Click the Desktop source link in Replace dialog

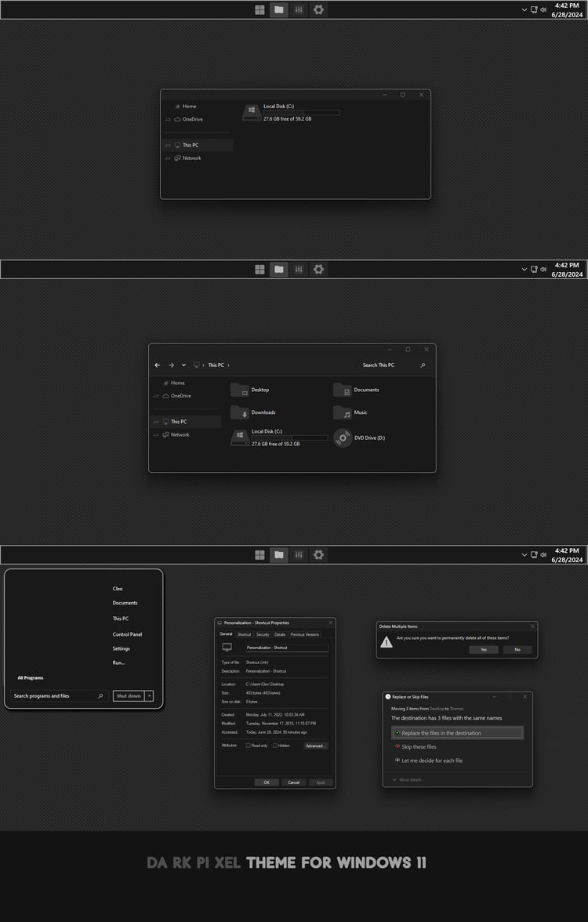tap(437, 709)
